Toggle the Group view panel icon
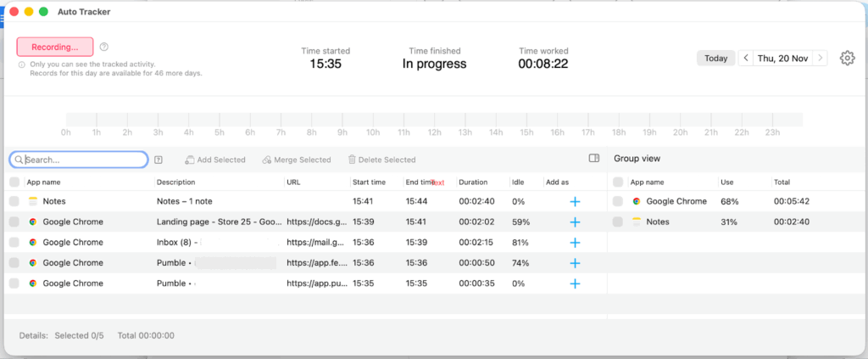The width and height of the screenshot is (868, 359). 594,158
